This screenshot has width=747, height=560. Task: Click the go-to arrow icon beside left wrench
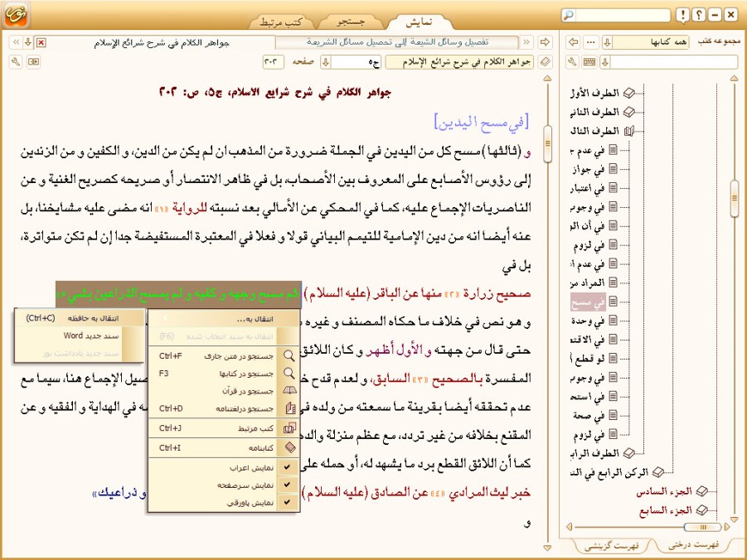click(x=33, y=62)
